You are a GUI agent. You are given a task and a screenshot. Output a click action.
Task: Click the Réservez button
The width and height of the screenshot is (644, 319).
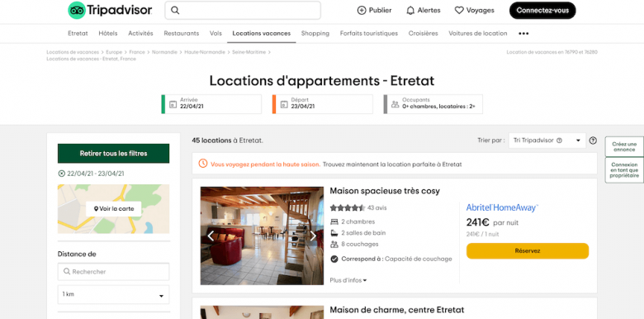528,250
